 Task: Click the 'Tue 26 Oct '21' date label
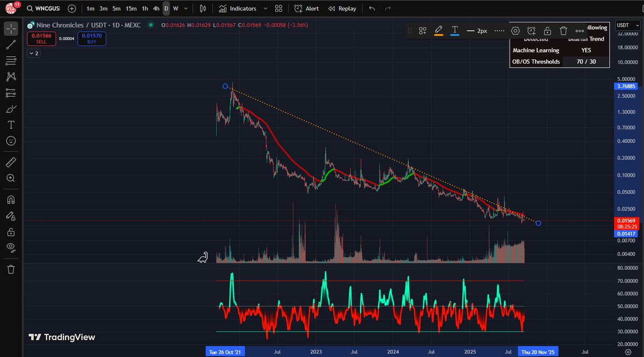tap(226, 352)
